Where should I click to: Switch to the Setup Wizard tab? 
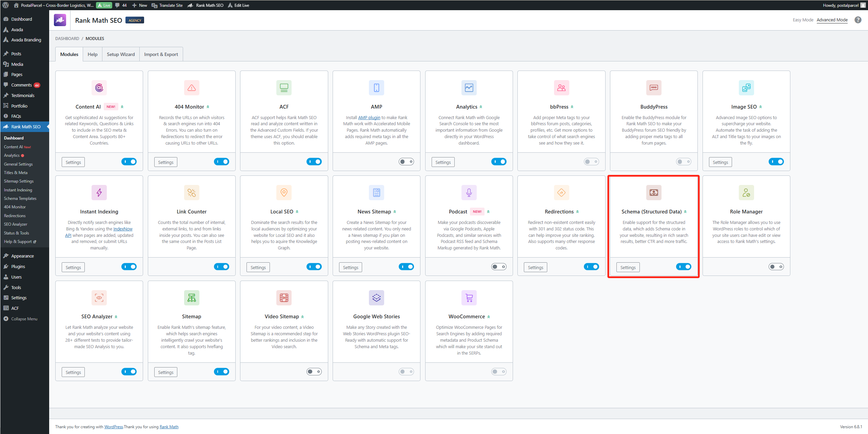coord(121,54)
